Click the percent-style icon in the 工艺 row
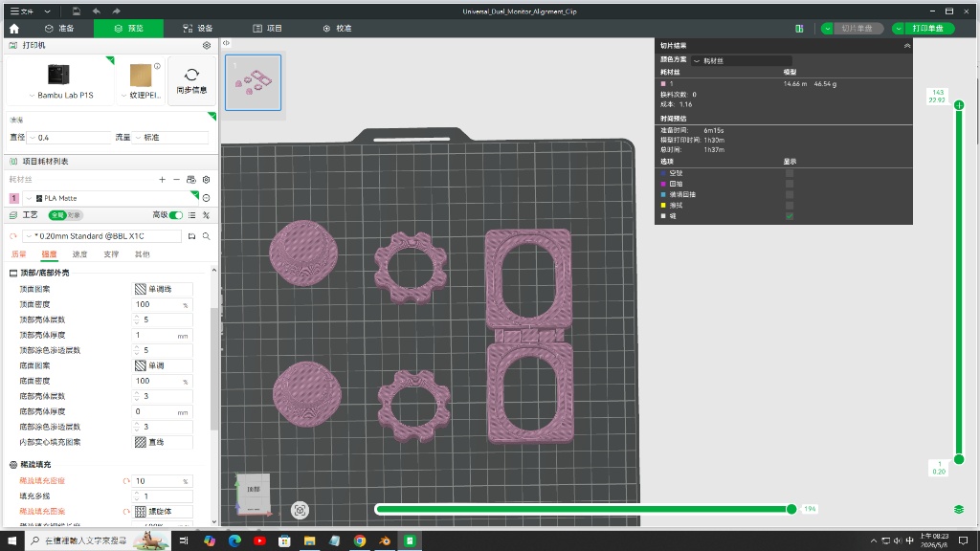Screen dimensions: 980x551 click(207, 215)
